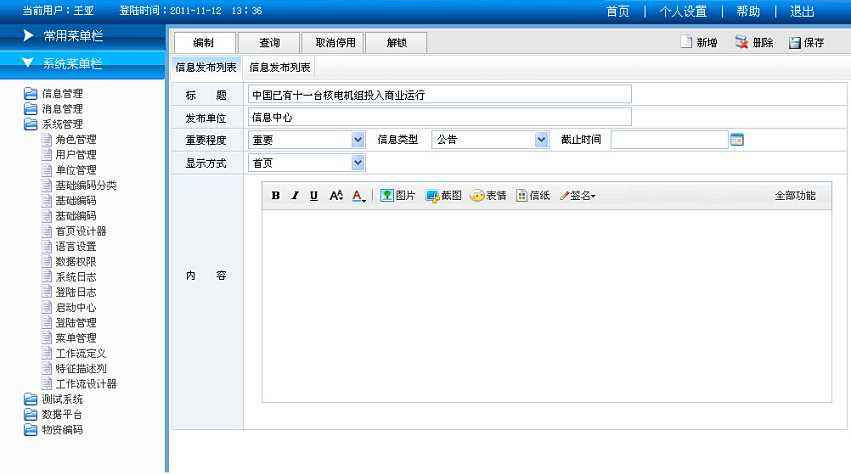Click 退出 to log out
This screenshot has height=474, width=851.
pyautogui.click(x=802, y=11)
